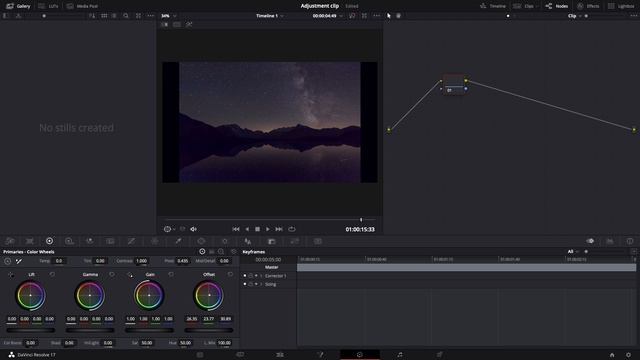Open the RGB Mixer palette
Screen dimensions: 640x360
tap(90, 241)
